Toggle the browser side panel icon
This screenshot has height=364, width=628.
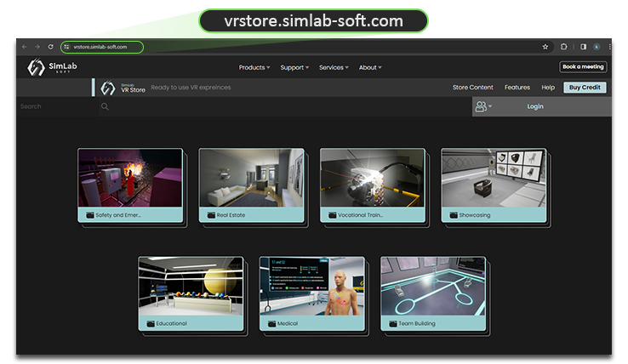[583, 47]
